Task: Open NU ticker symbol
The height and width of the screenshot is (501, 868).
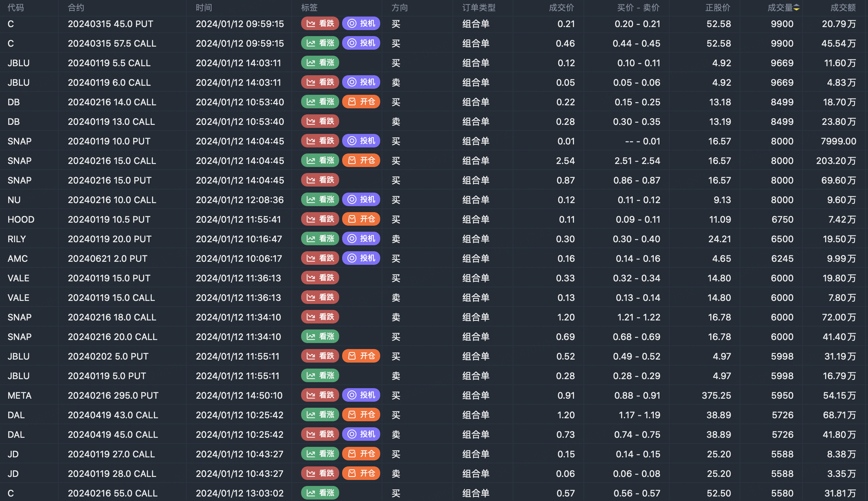Action: (14, 200)
